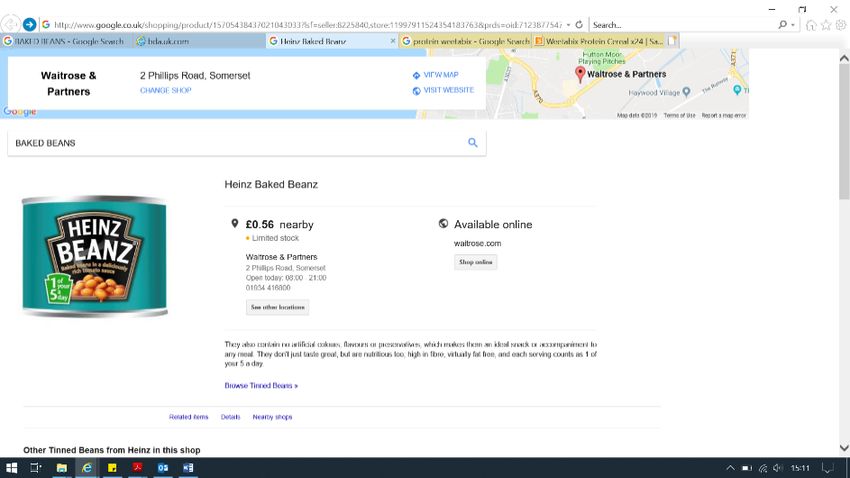Click the battery icon in system tray
Image resolution: width=850 pixels, height=478 pixels.
746,468
